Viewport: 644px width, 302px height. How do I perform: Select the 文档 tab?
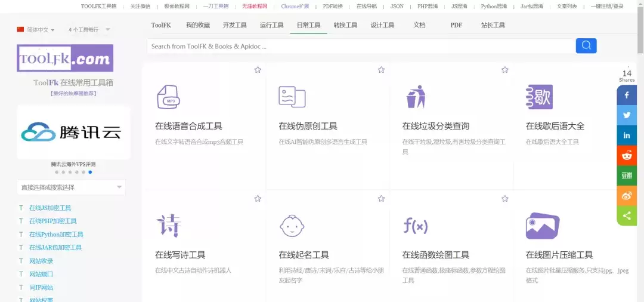(x=419, y=25)
